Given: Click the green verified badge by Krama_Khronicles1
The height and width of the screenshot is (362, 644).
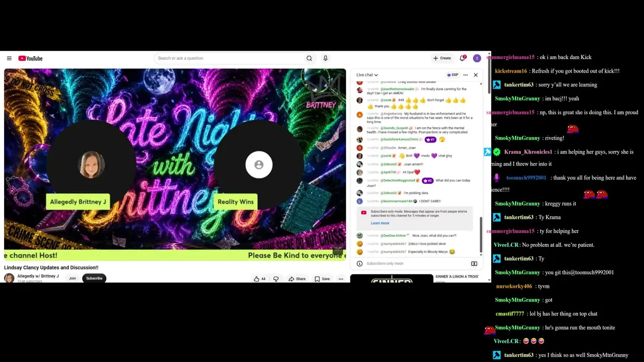Looking at the screenshot, I should click(x=497, y=152).
